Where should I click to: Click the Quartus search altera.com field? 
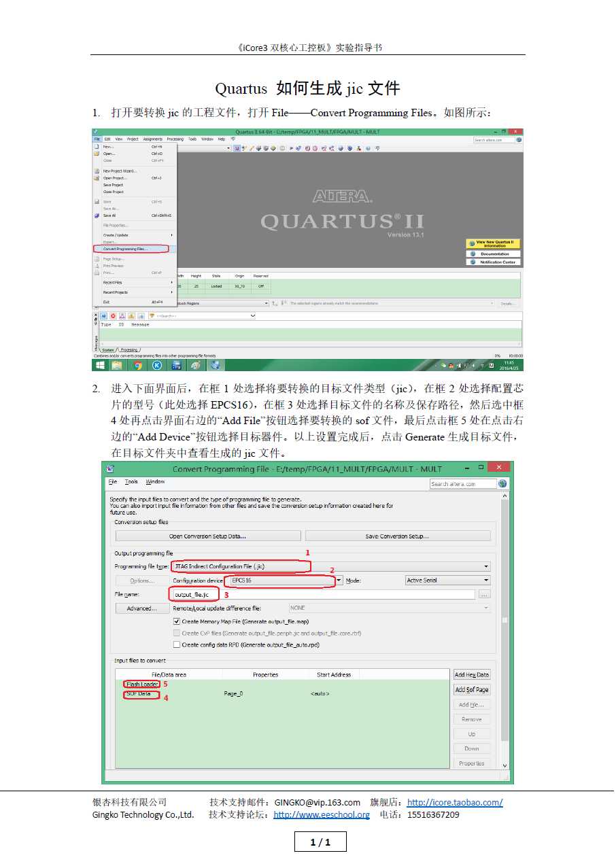click(x=493, y=140)
